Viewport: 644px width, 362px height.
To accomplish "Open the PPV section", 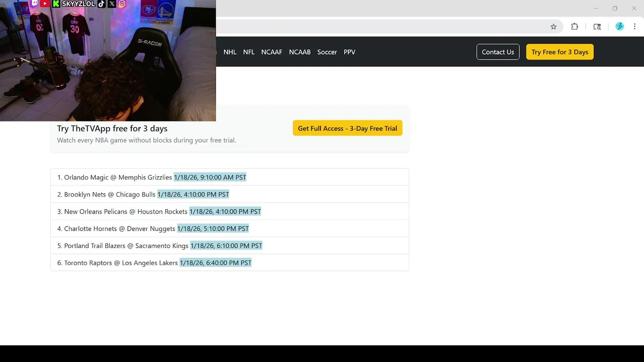I will 350,52.
